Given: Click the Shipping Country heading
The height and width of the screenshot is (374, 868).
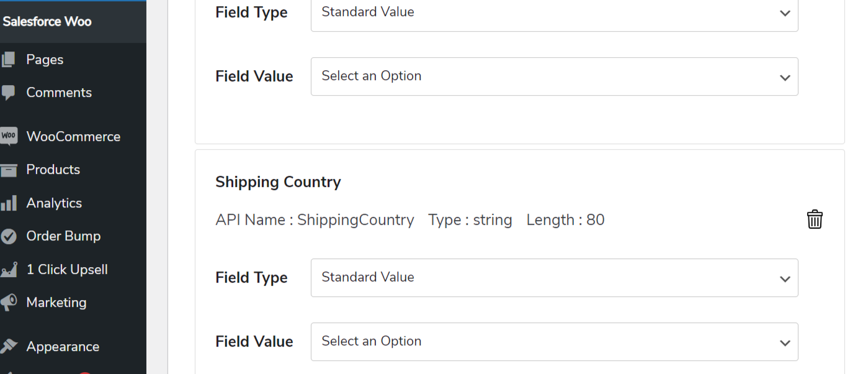Looking at the screenshot, I should pyautogui.click(x=278, y=182).
